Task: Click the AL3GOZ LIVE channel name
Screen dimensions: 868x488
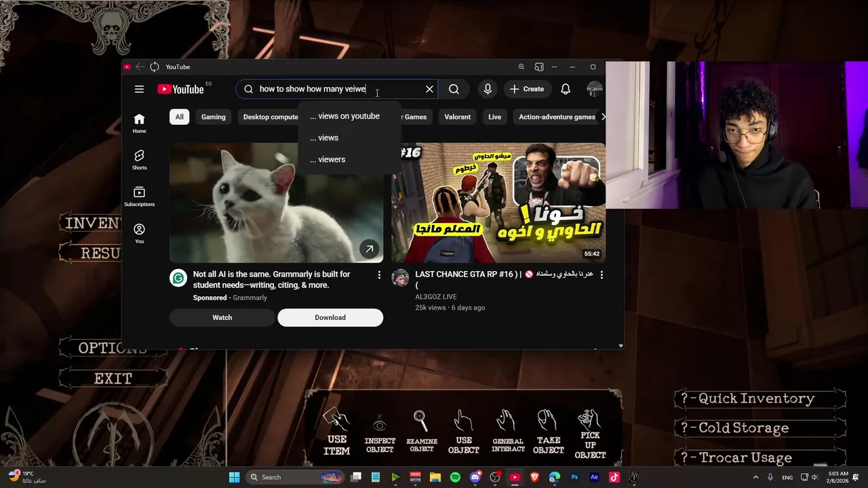Action: pyautogui.click(x=436, y=297)
